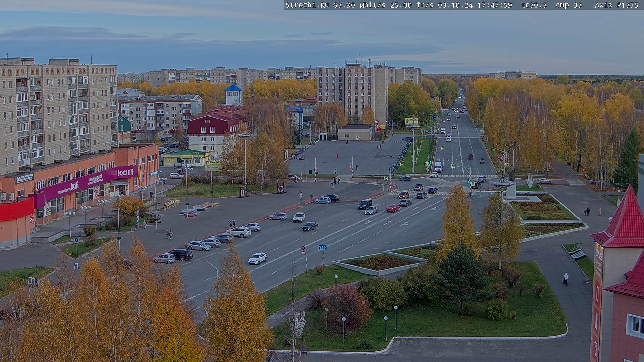Screen dimensions: 644x362
Task: Click the 03.10.24 date stamp
Action: coord(455,5)
